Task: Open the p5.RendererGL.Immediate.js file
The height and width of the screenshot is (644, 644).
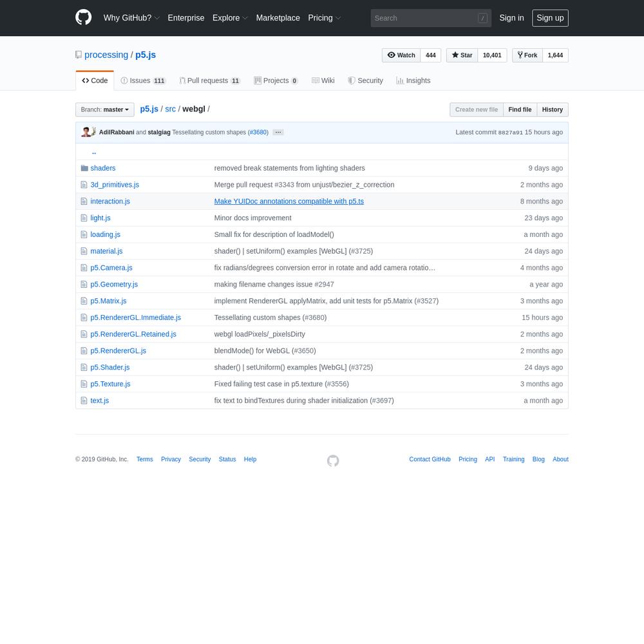Action: 135,317
